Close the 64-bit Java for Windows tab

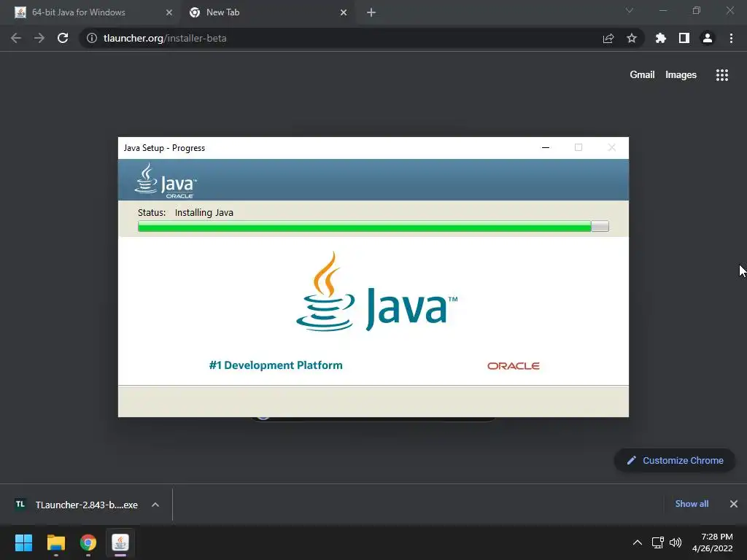tap(169, 12)
